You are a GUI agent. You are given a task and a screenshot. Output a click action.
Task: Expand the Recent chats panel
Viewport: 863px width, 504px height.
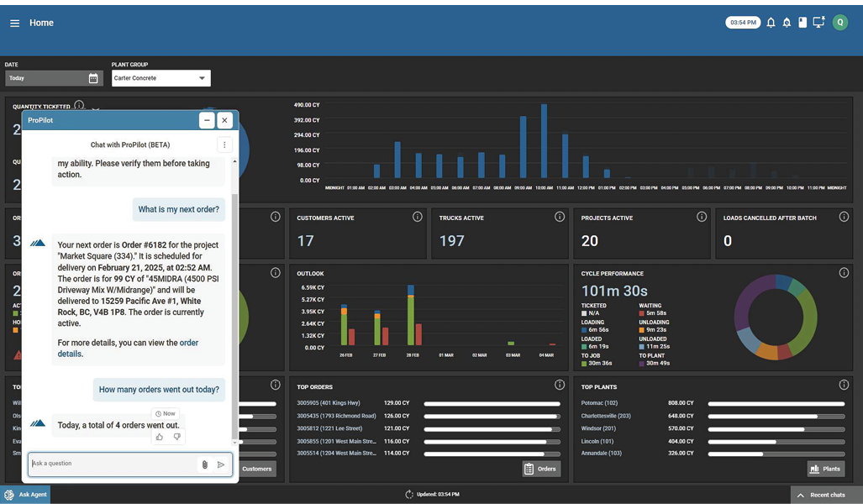tap(827, 495)
